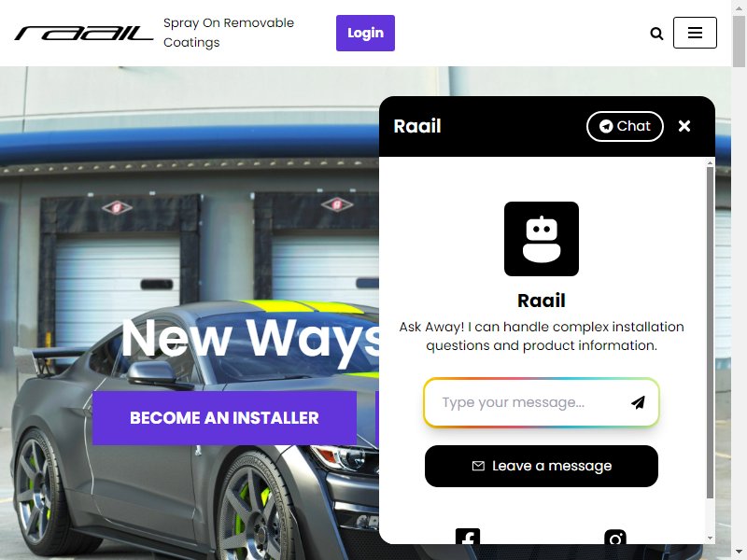Switch to the Chat tab in widget

tap(625, 126)
